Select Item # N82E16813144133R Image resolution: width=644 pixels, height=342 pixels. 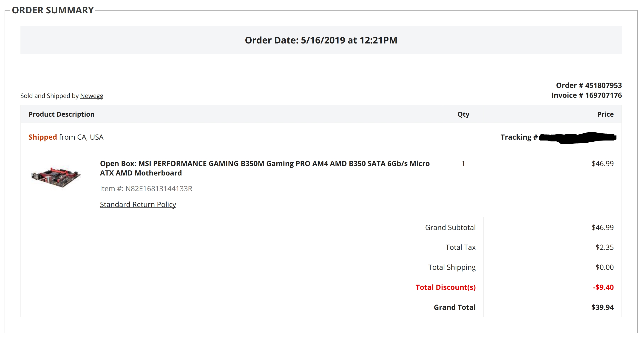146,189
